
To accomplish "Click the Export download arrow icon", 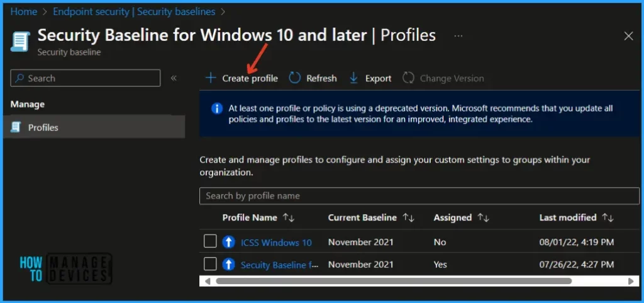I will (x=353, y=77).
